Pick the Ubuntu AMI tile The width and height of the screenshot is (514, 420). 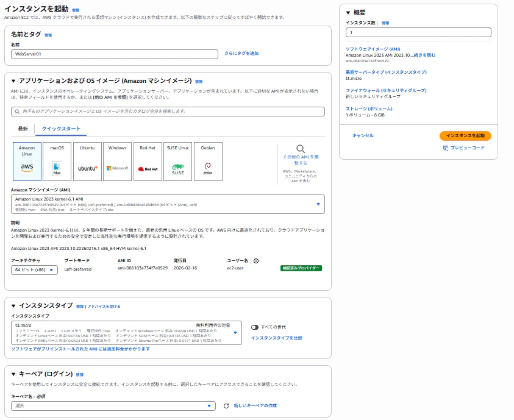(x=87, y=161)
